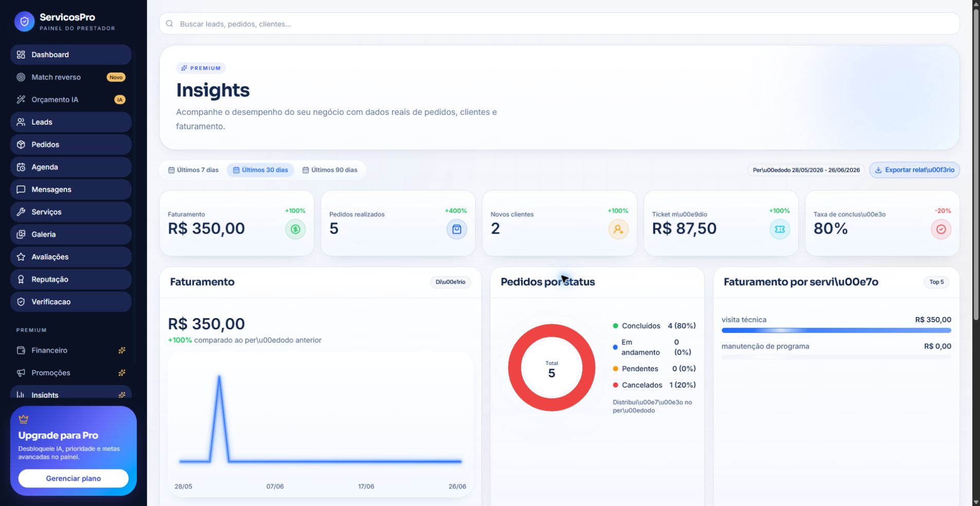The image size is (980, 506).
Task: Open Dashboard from the sidebar
Action: coord(71,55)
